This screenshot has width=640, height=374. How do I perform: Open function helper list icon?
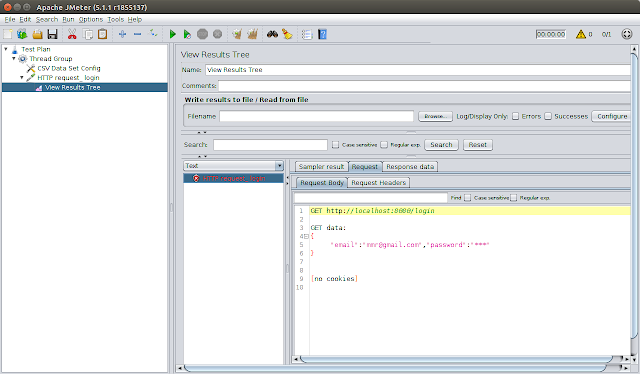point(307,34)
